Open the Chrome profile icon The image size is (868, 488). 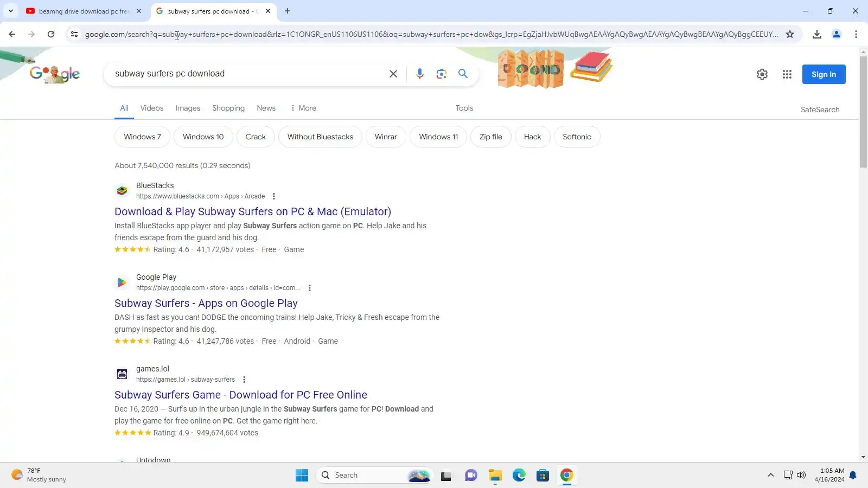[x=837, y=34]
